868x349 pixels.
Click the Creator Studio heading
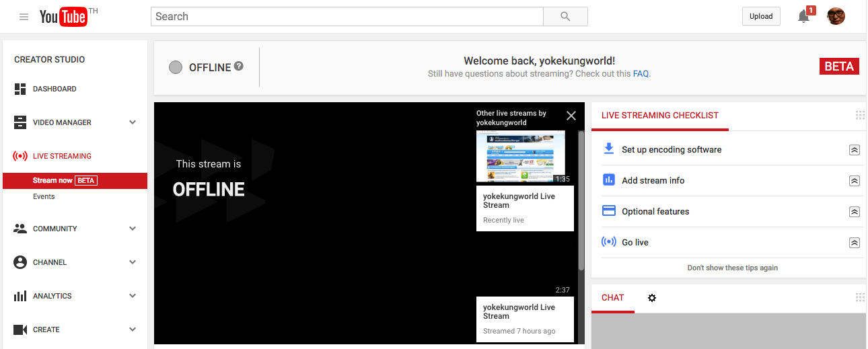click(50, 60)
